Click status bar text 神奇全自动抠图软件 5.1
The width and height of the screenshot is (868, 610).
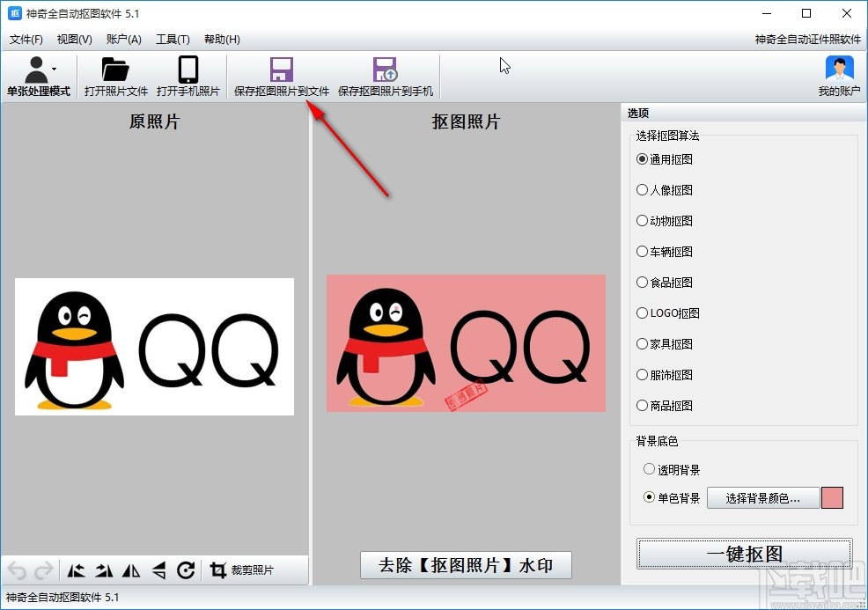click(62, 598)
